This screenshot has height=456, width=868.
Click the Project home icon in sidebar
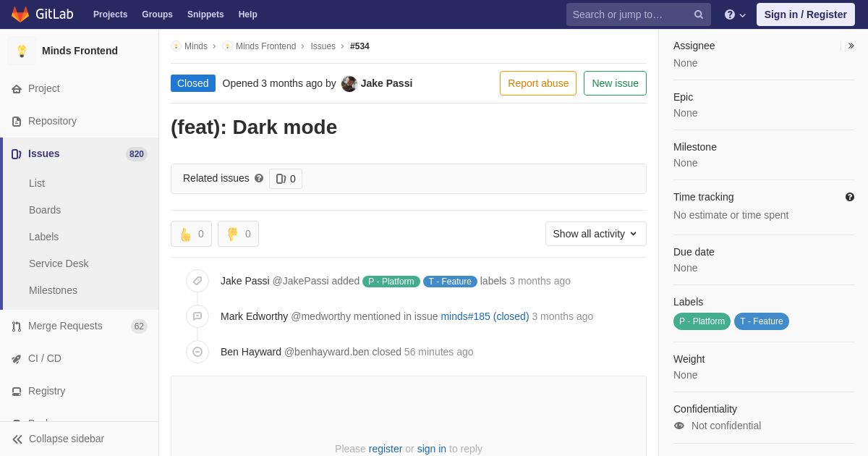[x=17, y=89]
